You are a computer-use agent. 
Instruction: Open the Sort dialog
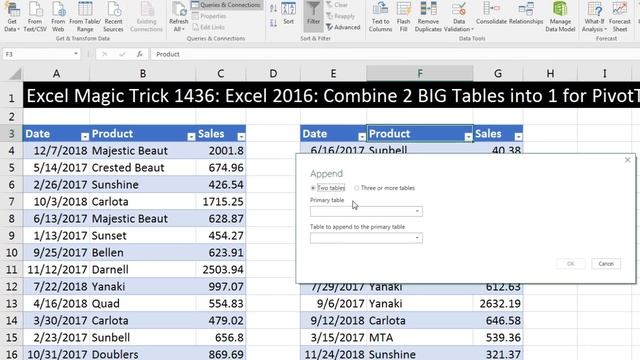point(288,13)
